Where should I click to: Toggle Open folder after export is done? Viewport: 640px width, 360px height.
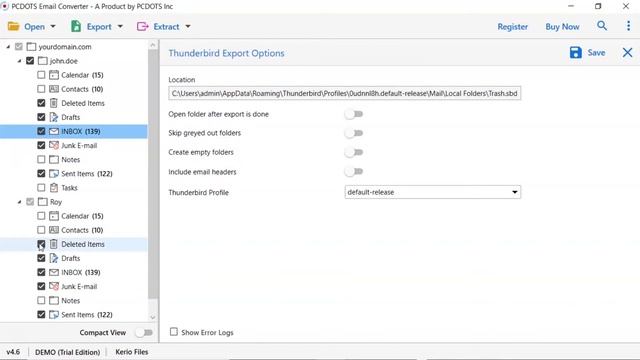[353, 114]
